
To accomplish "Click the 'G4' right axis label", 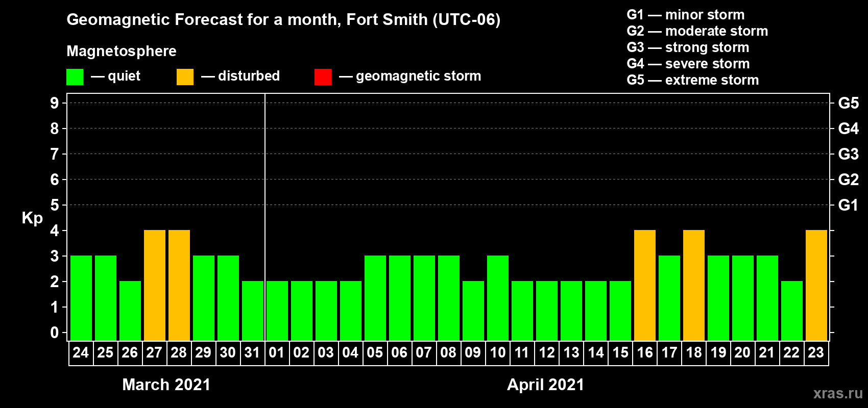I will (x=849, y=129).
